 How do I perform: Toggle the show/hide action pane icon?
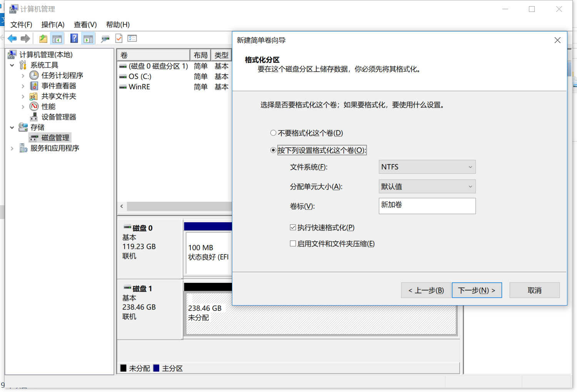click(88, 38)
